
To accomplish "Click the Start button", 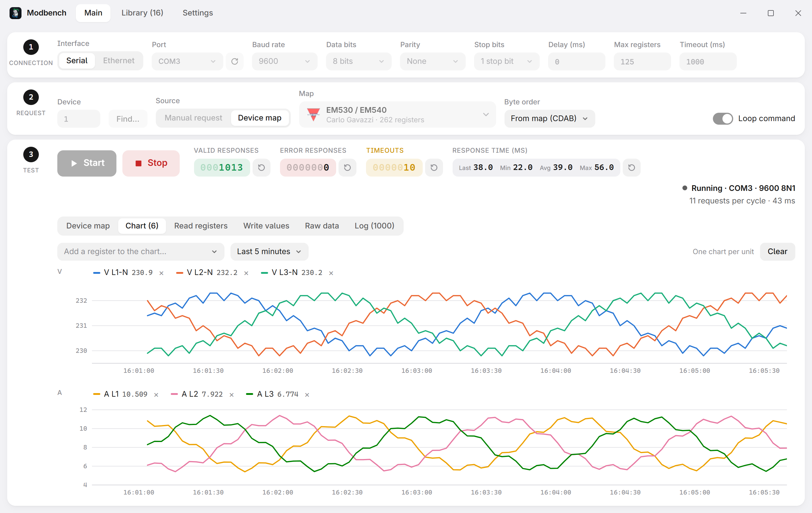I will [x=87, y=163].
